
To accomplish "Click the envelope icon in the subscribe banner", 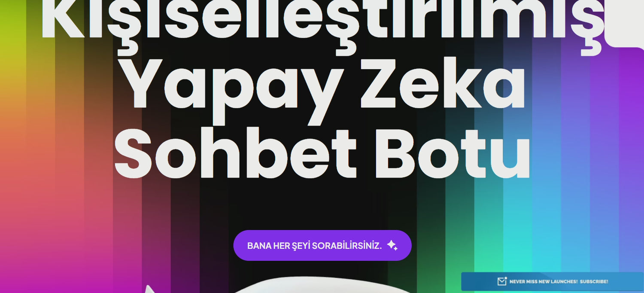I will click(502, 281).
